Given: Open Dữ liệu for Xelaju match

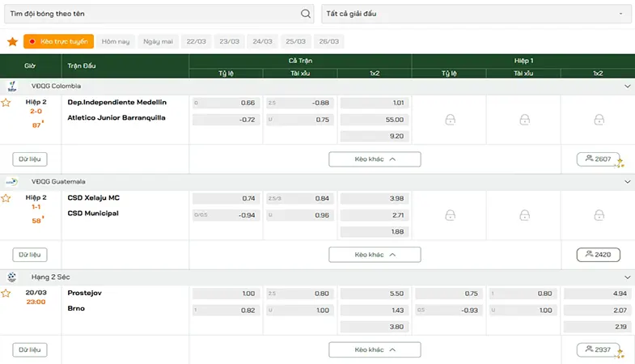Looking at the screenshot, I should 30,255.
